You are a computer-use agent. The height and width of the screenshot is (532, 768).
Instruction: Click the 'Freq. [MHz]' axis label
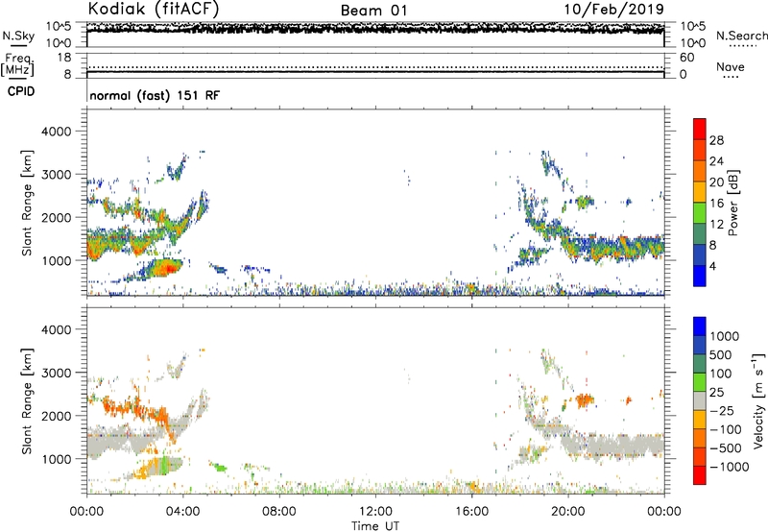pos(18,65)
